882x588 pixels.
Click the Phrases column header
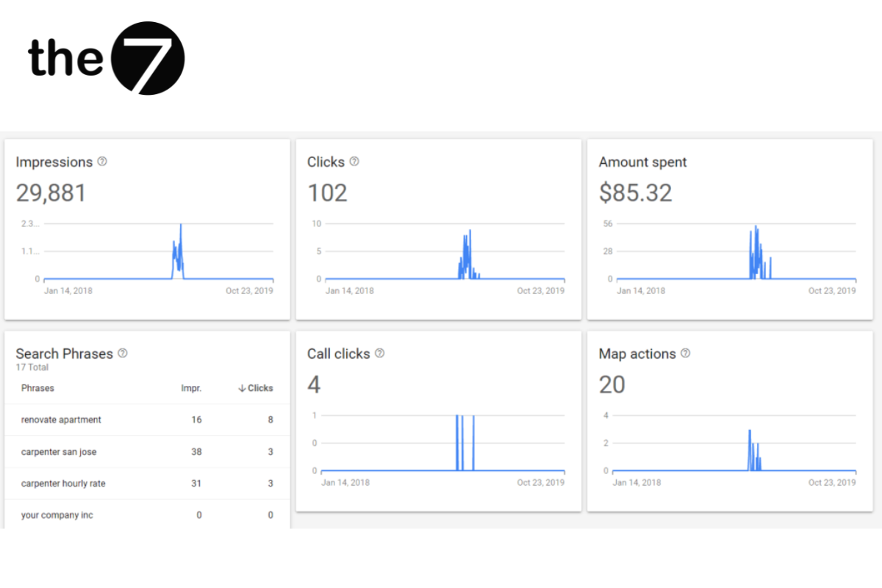tap(37, 388)
